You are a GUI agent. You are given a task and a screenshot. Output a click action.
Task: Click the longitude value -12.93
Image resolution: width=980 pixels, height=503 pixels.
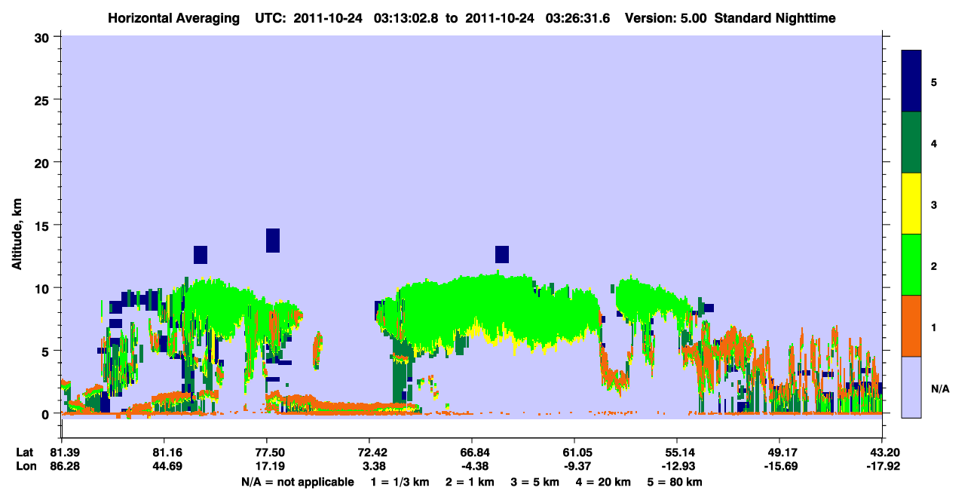pyautogui.click(x=677, y=466)
